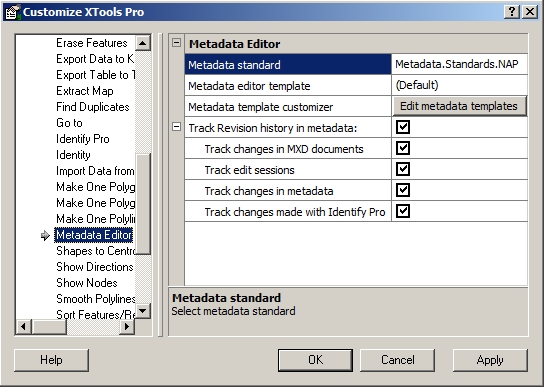Open Metadata editor template (Default) value
This screenshot has width=544, height=387.
459,85
